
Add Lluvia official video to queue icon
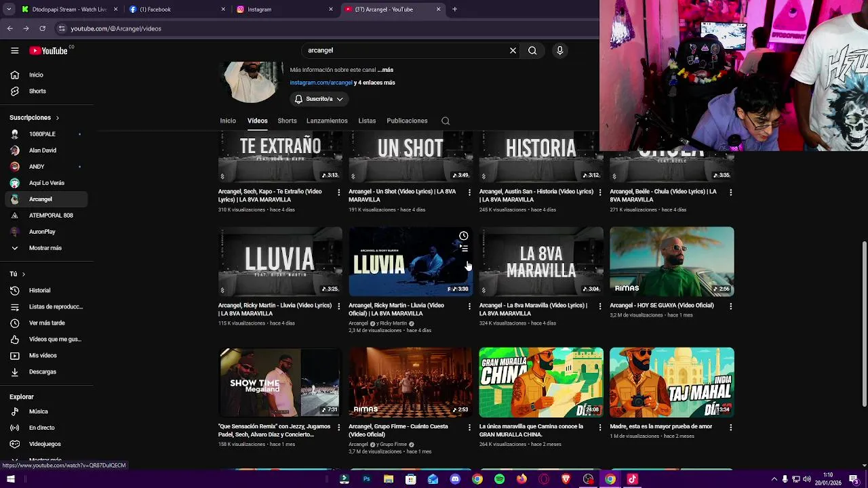pos(463,249)
